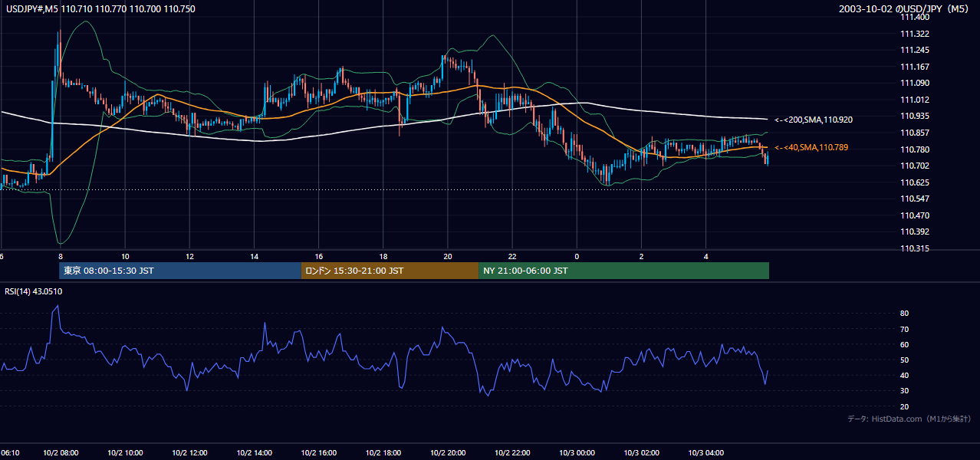Click the 110.702 price axis label

click(x=914, y=166)
